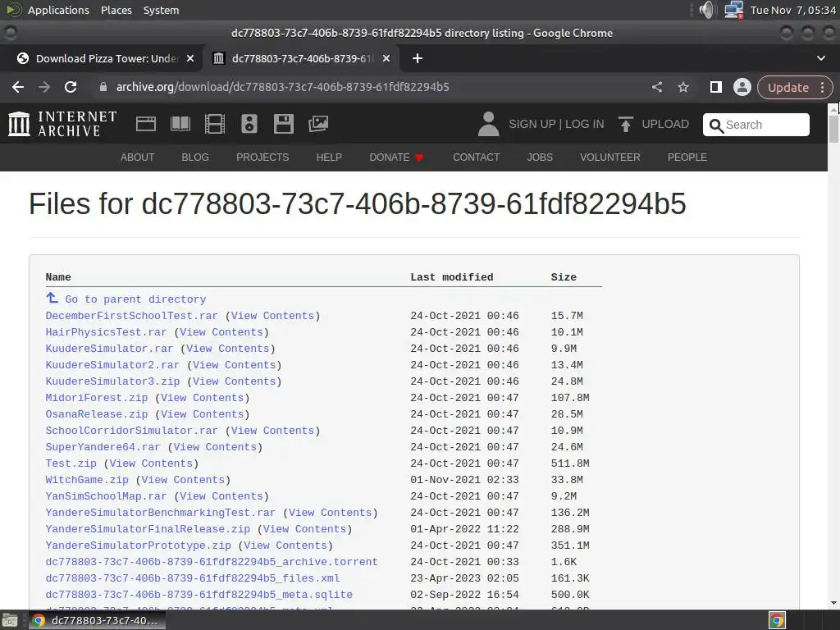Click Chrome taskbar window button dc778803
This screenshot has width=840, height=630.
pos(97,621)
